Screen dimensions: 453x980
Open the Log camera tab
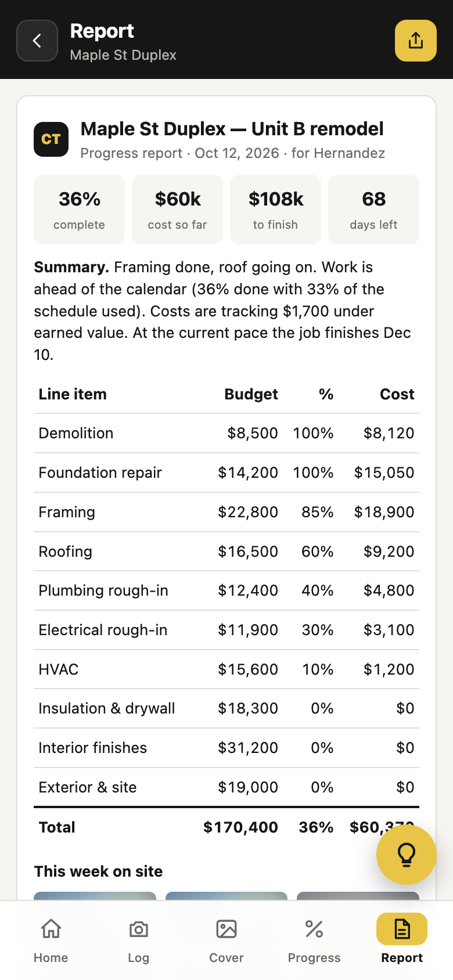click(x=139, y=941)
